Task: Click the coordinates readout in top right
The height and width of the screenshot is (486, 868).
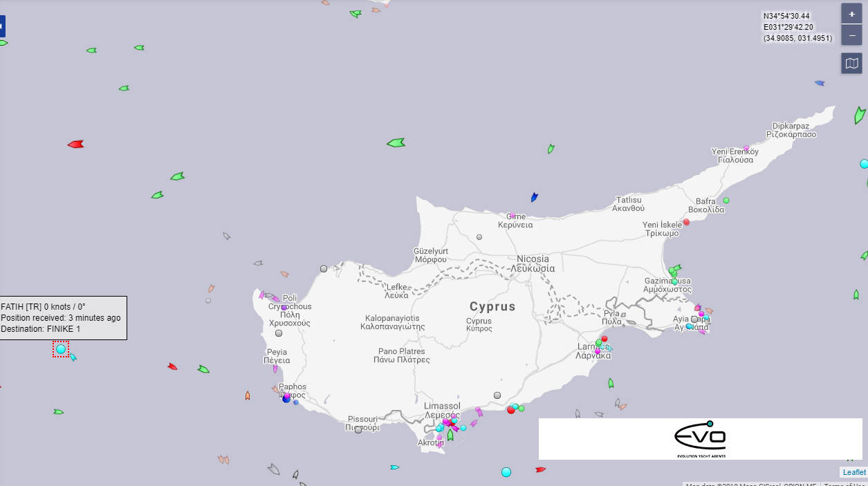Action: coord(797,27)
